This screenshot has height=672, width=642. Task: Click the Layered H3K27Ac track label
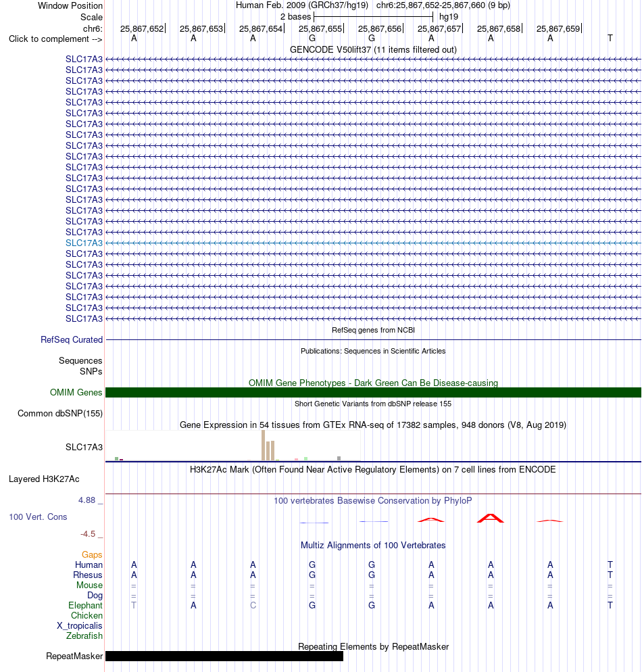(x=44, y=479)
